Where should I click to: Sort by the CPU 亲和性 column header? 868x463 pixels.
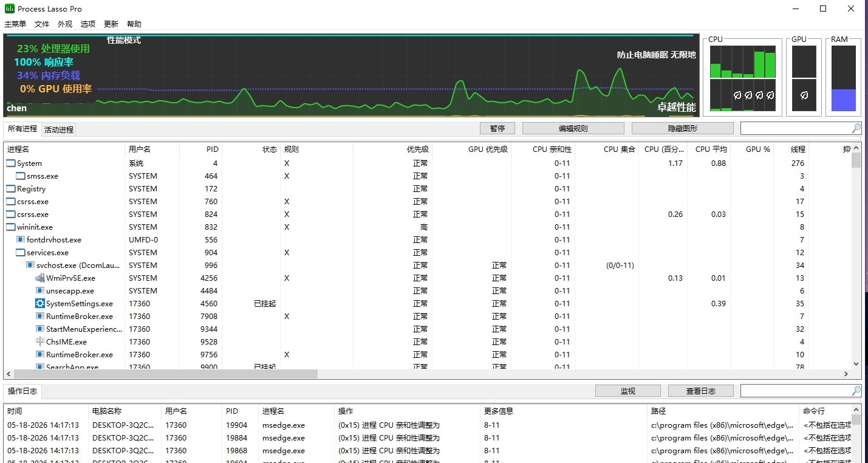click(x=543, y=149)
